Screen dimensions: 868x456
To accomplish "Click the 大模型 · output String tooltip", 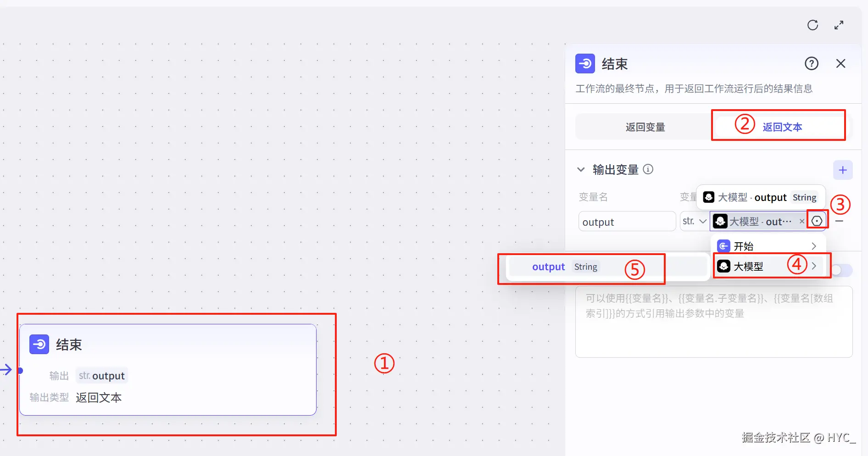I will [x=761, y=197].
